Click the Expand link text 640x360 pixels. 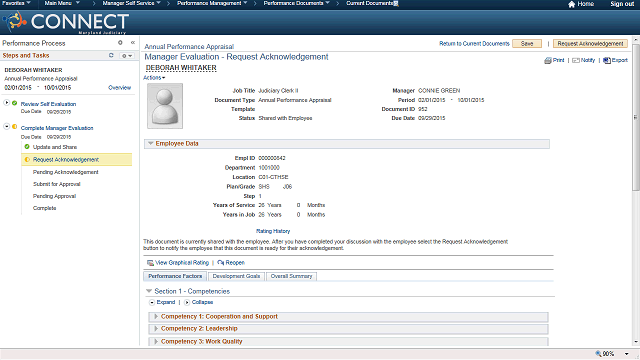(x=166, y=302)
